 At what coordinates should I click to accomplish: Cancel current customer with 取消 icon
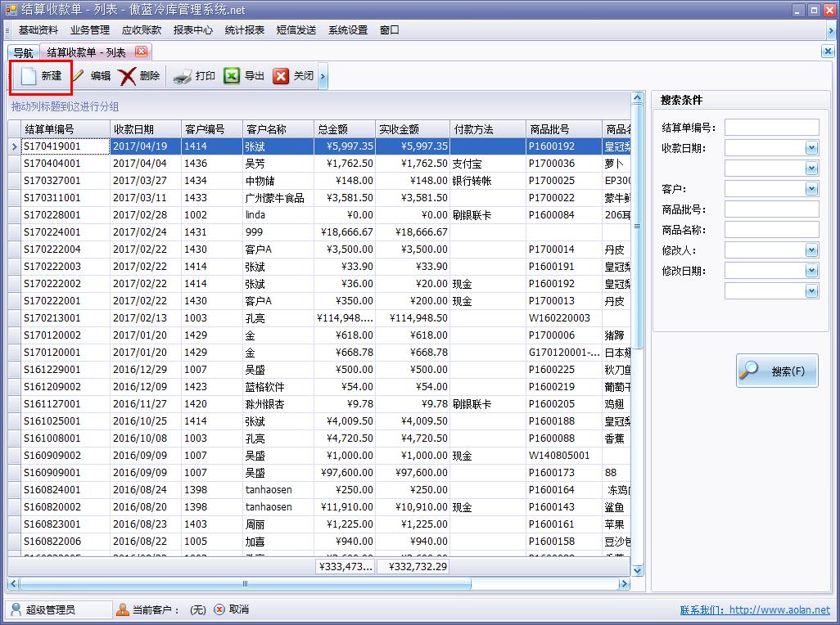(219, 609)
